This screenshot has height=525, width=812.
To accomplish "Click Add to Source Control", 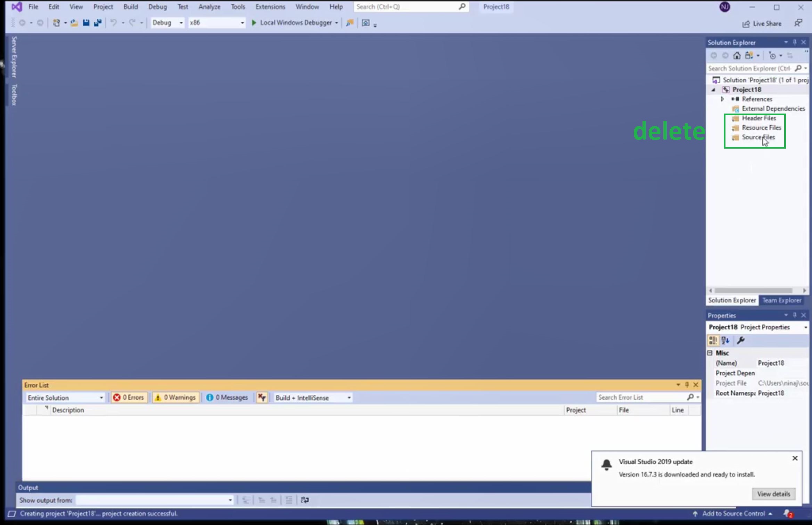I will pyautogui.click(x=733, y=514).
